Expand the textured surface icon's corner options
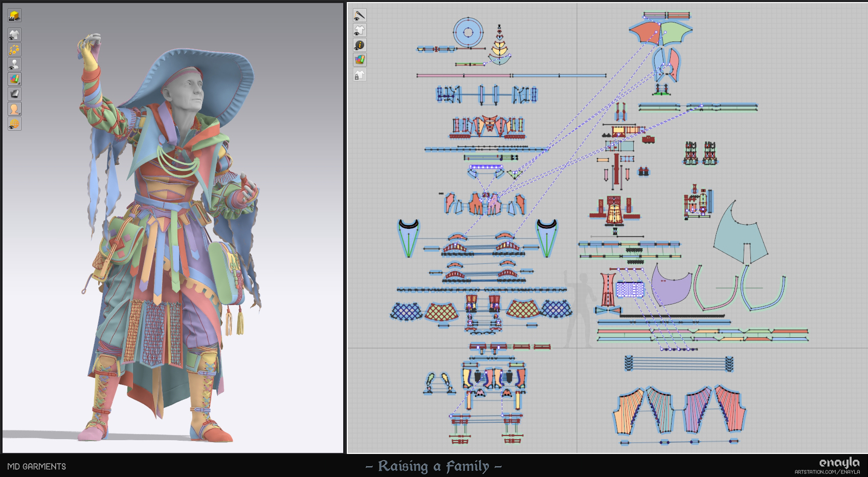The width and height of the screenshot is (868, 477). [x=18, y=83]
